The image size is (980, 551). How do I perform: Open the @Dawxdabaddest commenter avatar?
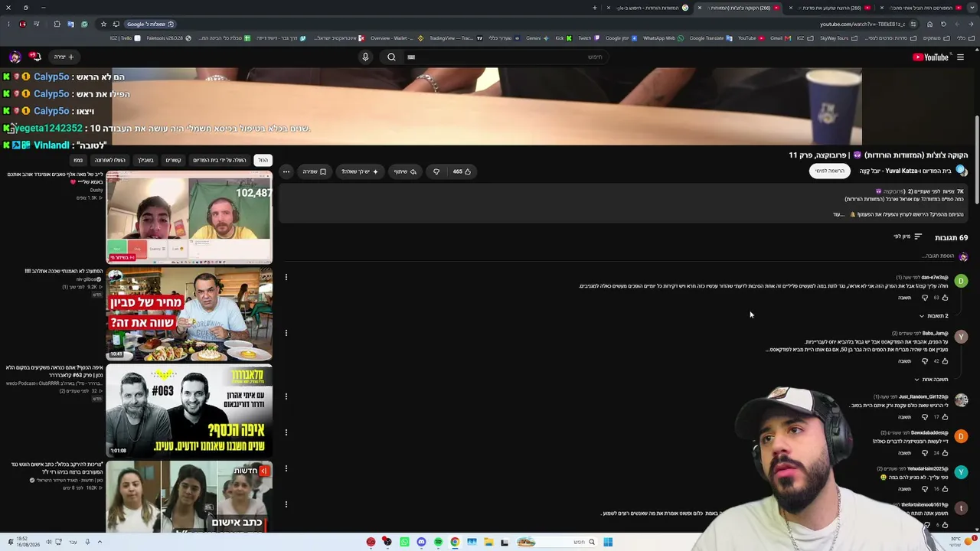pos(961,436)
